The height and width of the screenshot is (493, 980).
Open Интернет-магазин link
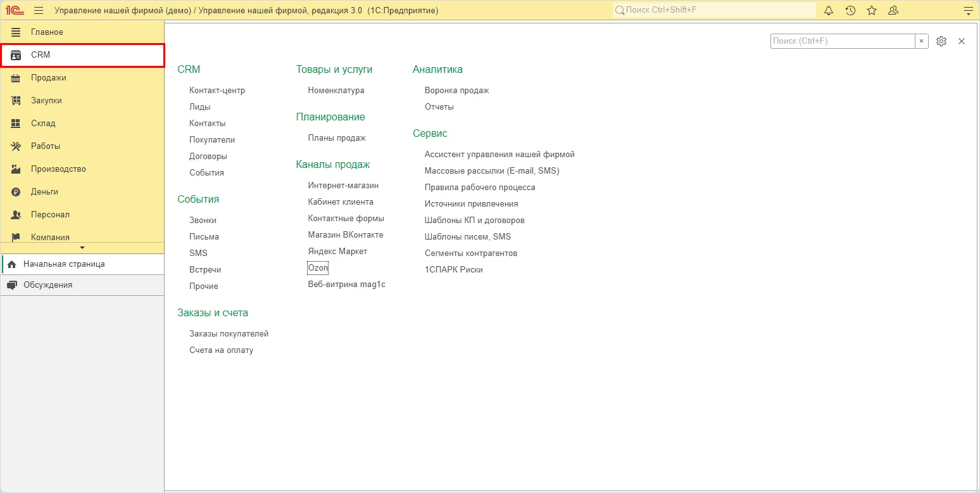coord(343,186)
